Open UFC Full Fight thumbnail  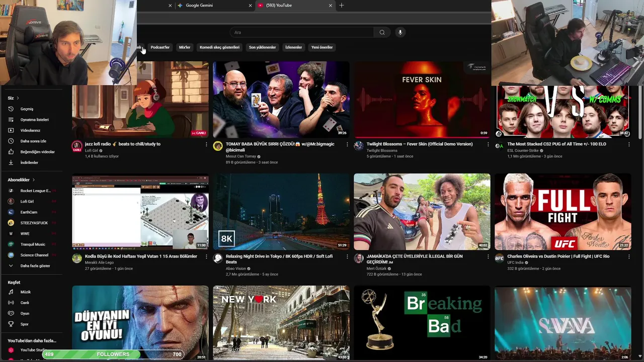pos(563,212)
